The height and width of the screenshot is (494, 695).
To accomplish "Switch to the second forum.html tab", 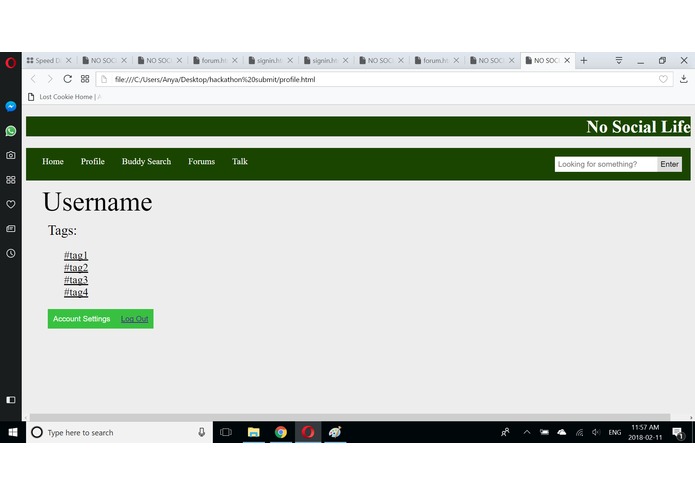I will 436,60.
